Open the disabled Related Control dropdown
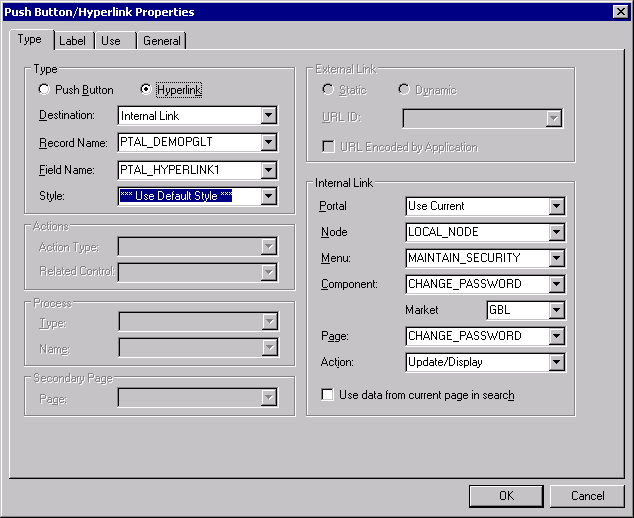The height and width of the screenshot is (518, 634). point(268,272)
